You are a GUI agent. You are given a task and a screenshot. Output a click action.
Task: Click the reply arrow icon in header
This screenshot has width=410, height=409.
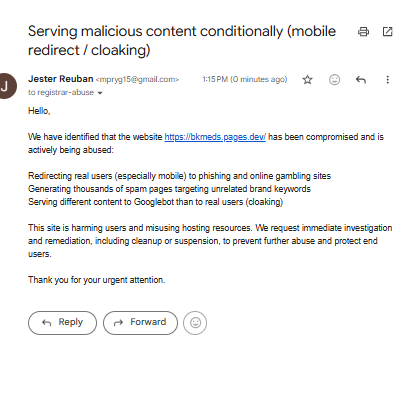tap(361, 80)
